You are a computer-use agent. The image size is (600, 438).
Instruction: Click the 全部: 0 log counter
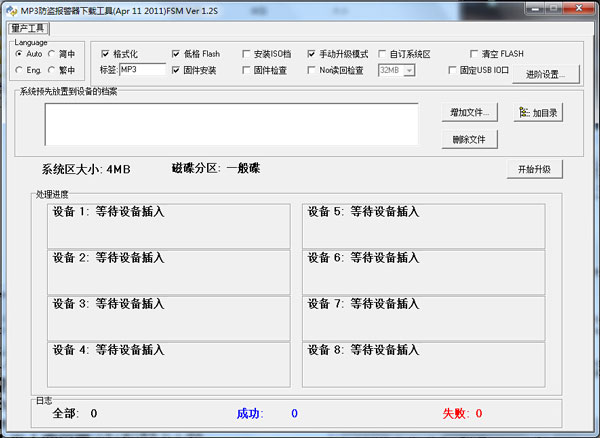click(x=75, y=414)
